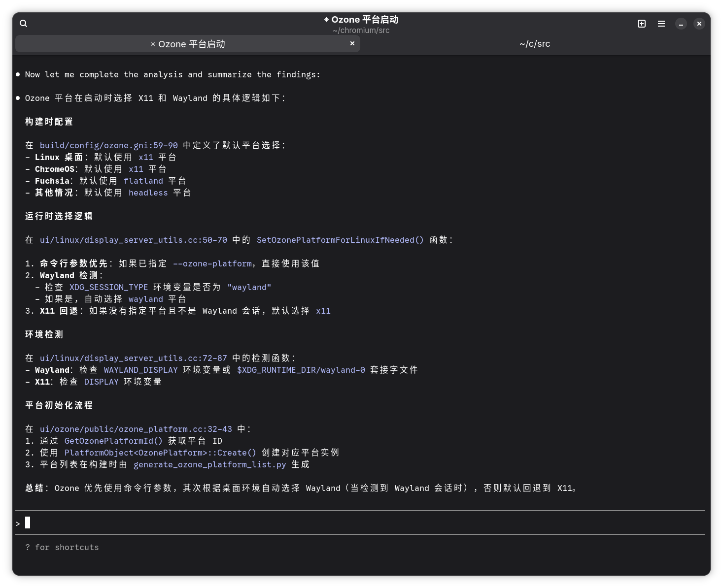This screenshot has height=588, width=723.
Task: Open ui/linux/display_server_utils.cc:50-70 reference
Action: (x=134, y=240)
